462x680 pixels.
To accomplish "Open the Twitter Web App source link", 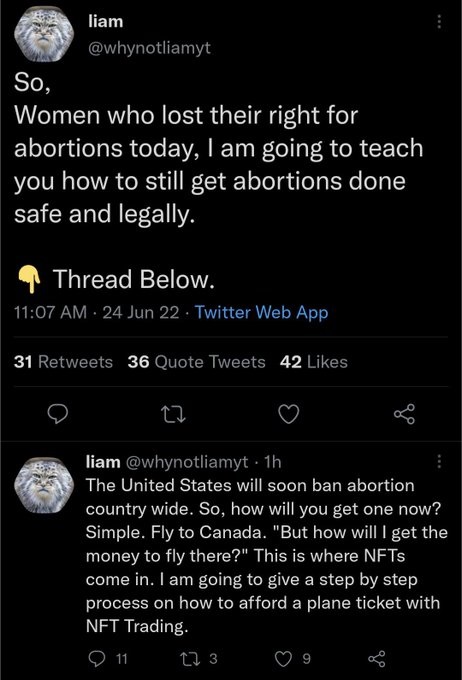I will [x=261, y=312].
